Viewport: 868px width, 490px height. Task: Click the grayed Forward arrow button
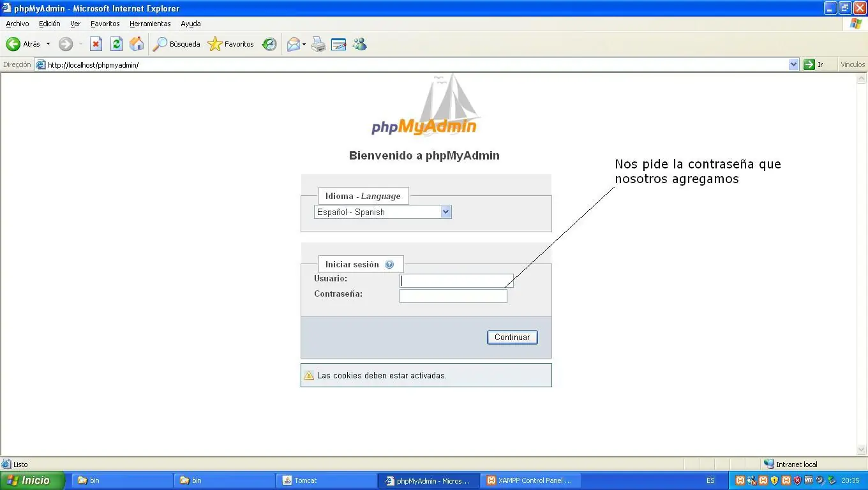point(66,44)
